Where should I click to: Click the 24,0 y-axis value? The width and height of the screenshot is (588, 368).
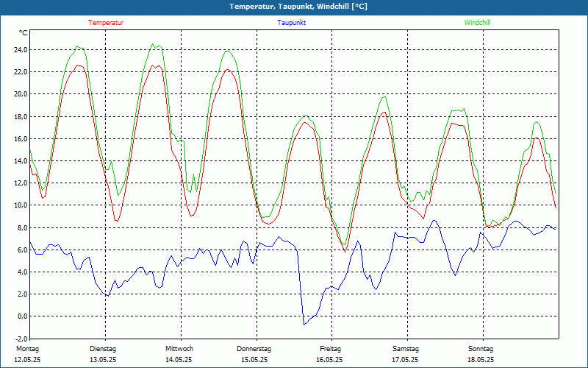pos(21,49)
